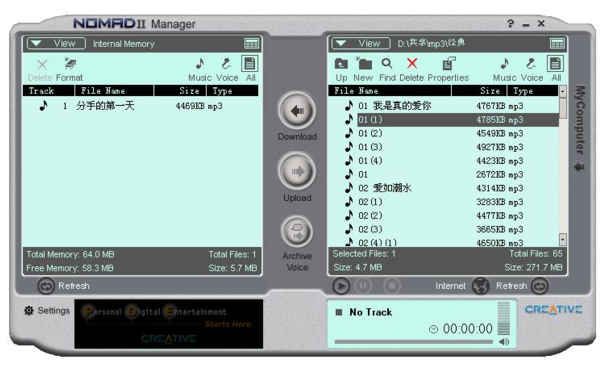Click the Archive Voice button
600x381 pixels.
[x=297, y=232]
